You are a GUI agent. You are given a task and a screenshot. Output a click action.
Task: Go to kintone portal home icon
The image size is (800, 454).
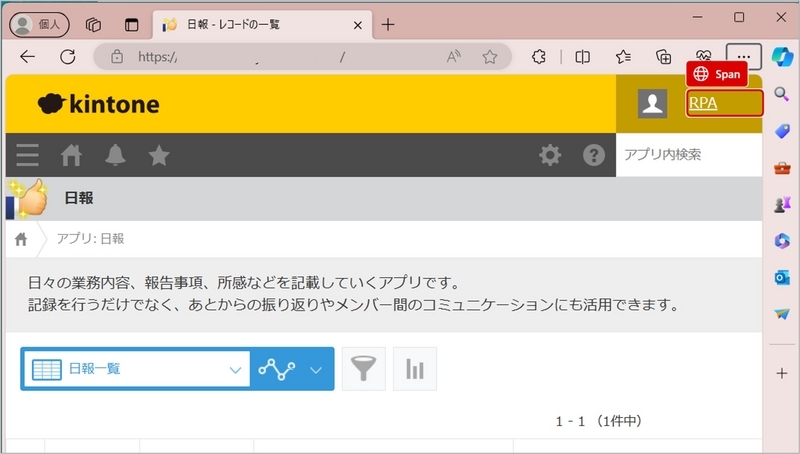(71, 155)
